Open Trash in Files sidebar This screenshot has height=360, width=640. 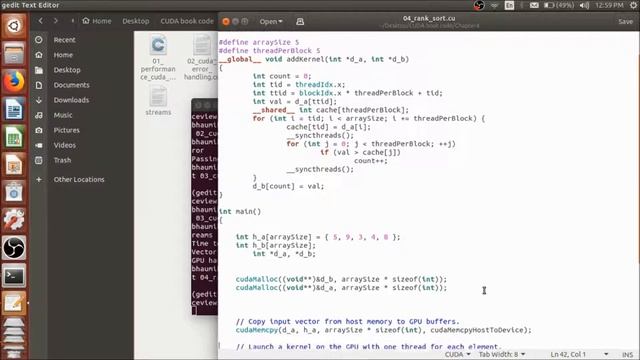(x=62, y=160)
